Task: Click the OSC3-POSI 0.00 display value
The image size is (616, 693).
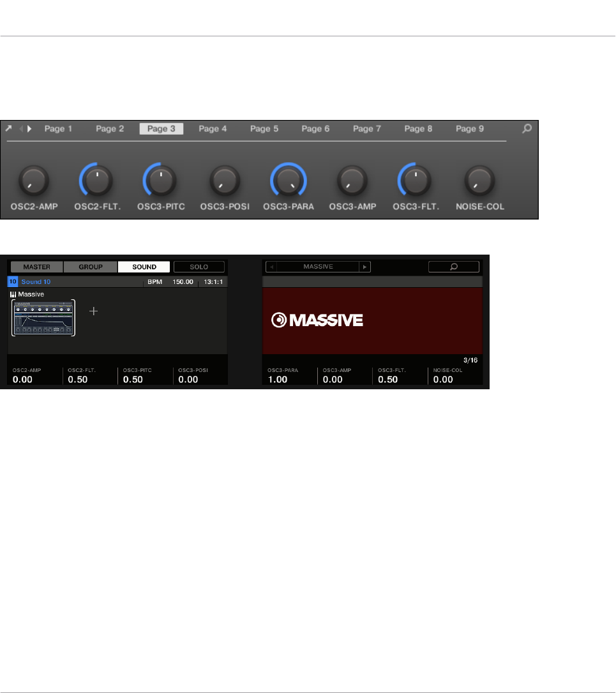Action: tap(188, 380)
